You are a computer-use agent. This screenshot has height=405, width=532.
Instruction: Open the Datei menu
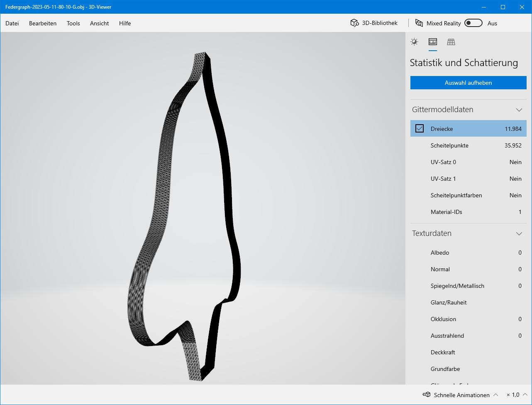[12, 23]
